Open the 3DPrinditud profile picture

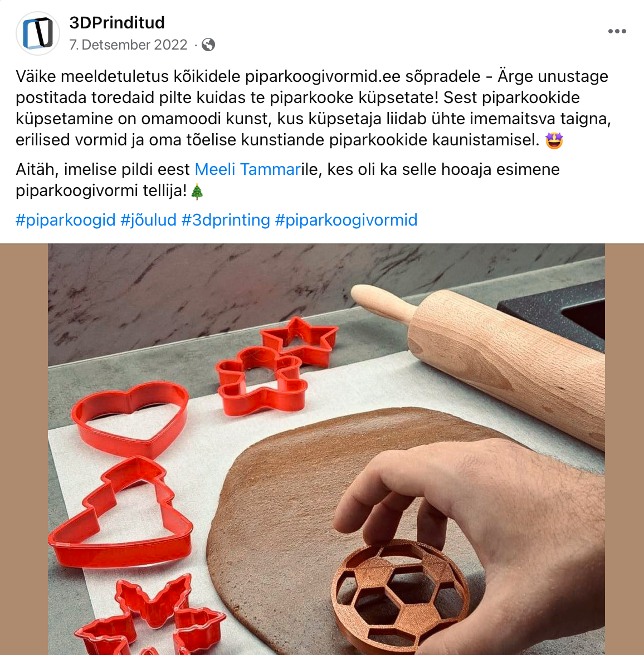click(x=38, y=33)
